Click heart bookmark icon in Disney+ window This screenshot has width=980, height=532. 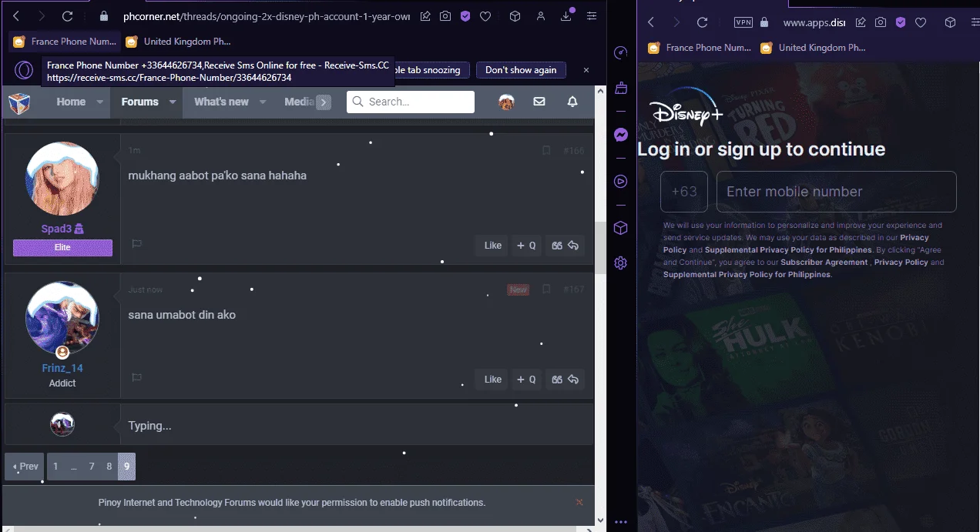click(x=921, y=22)
